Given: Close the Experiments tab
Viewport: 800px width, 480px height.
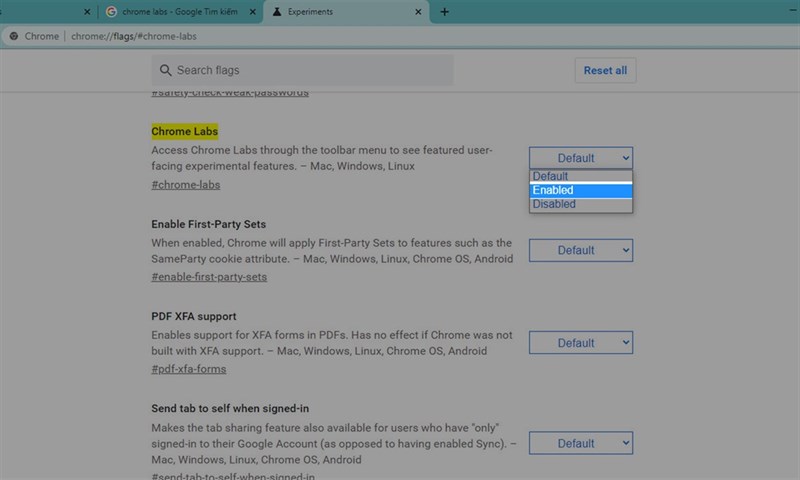Looking at the screenshot, I should tap(418, 12).
